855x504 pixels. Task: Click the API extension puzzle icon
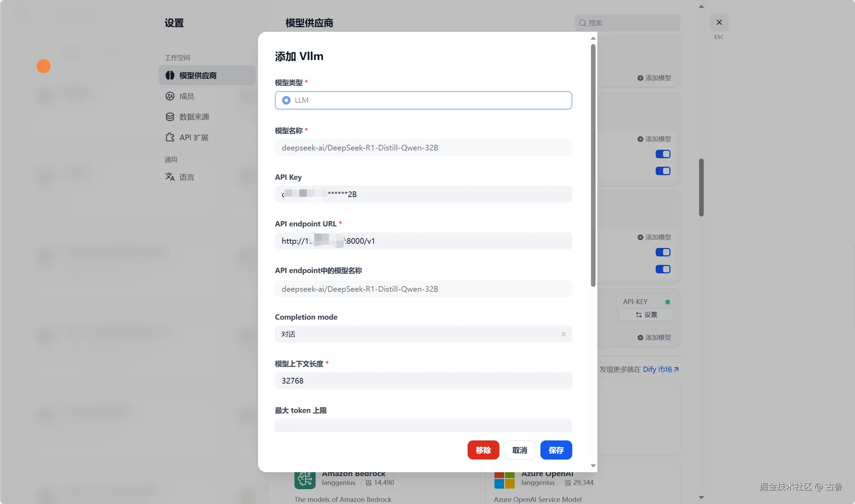pos(170,137)
